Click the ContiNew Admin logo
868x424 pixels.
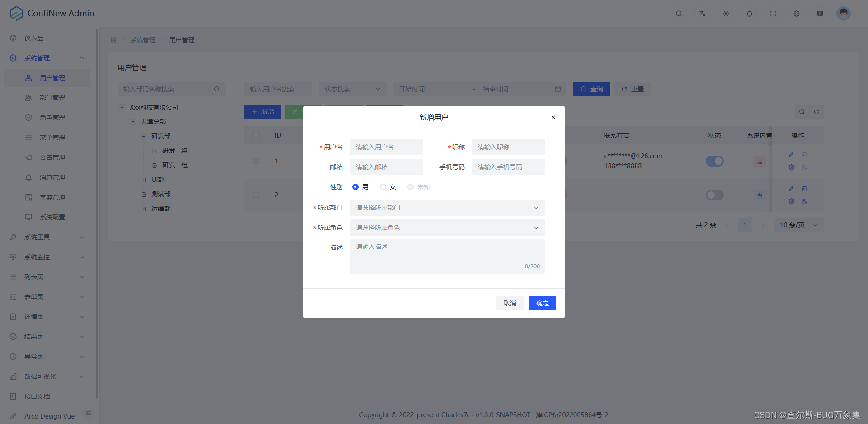point(52,14)
